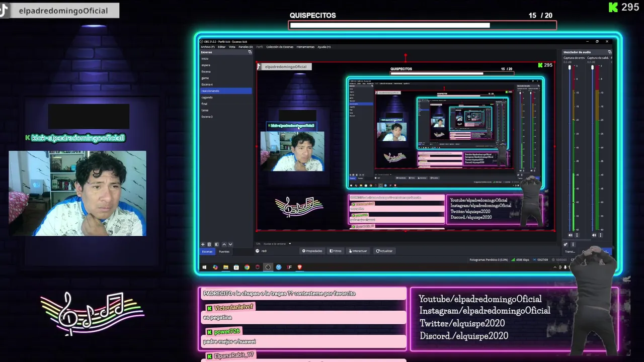The image size is (644, 362).
Task: Adjust the Captura de entrada volume slider
Action: point(570,67)
